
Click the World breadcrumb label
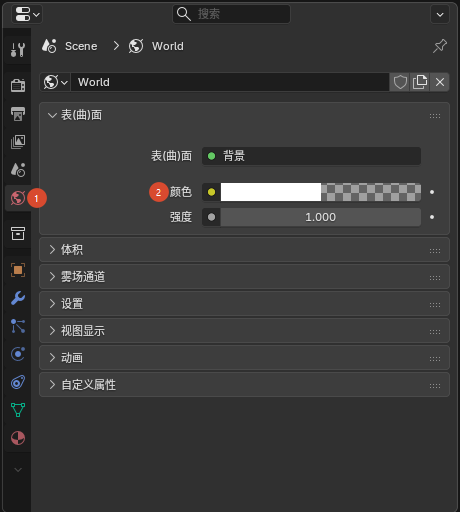[x=168, y=46]
